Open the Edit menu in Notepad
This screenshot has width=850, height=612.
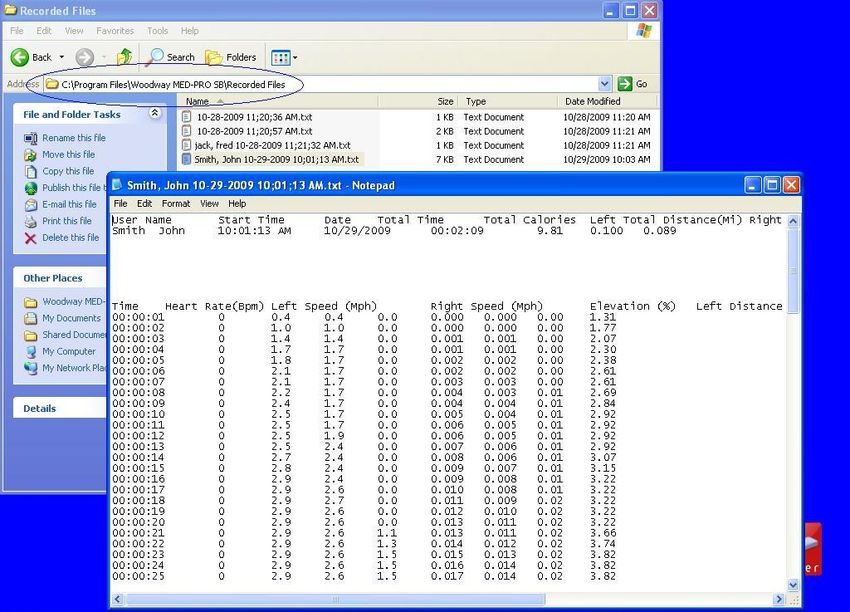click(144, 203)
